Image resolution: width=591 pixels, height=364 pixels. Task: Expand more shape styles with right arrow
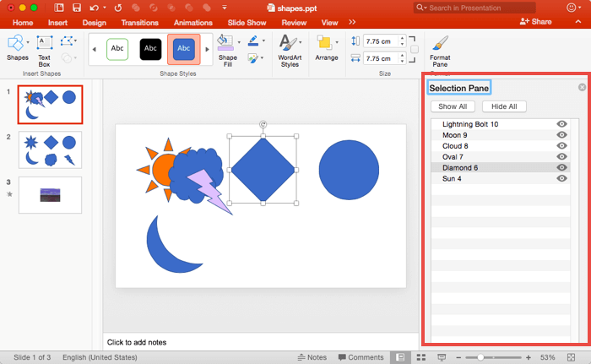[207, 50]
